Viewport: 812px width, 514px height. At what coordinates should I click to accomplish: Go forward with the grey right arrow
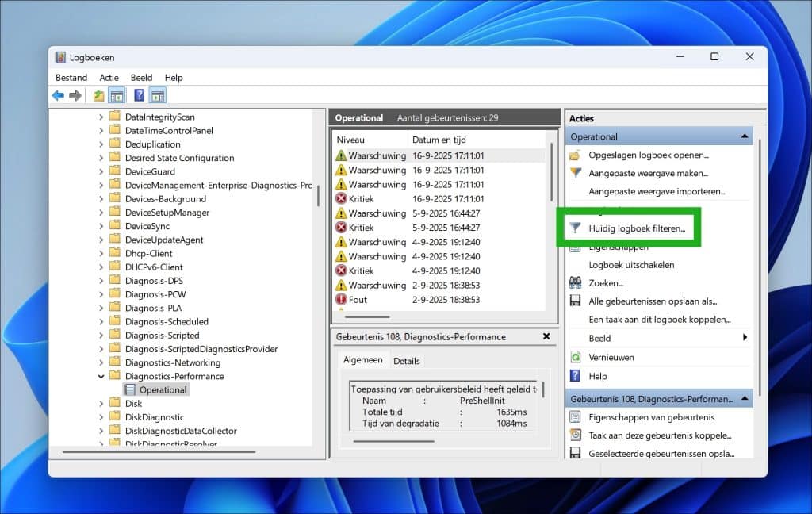(75, 95)
